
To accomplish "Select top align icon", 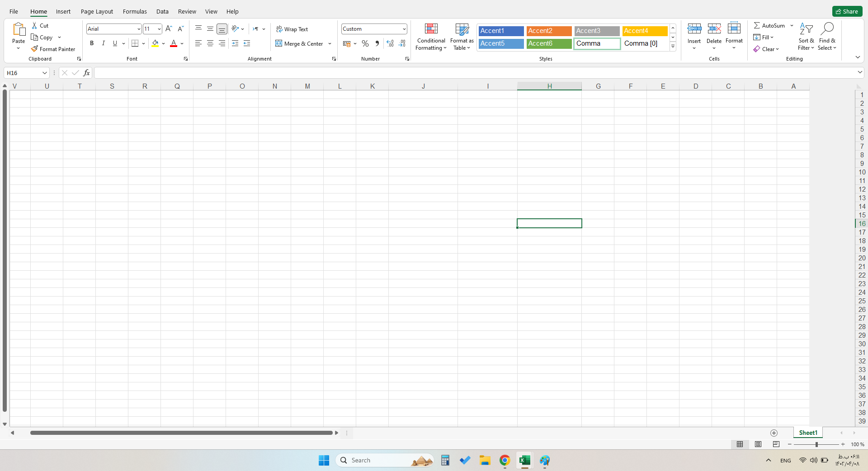I will (x=198, y=29).
